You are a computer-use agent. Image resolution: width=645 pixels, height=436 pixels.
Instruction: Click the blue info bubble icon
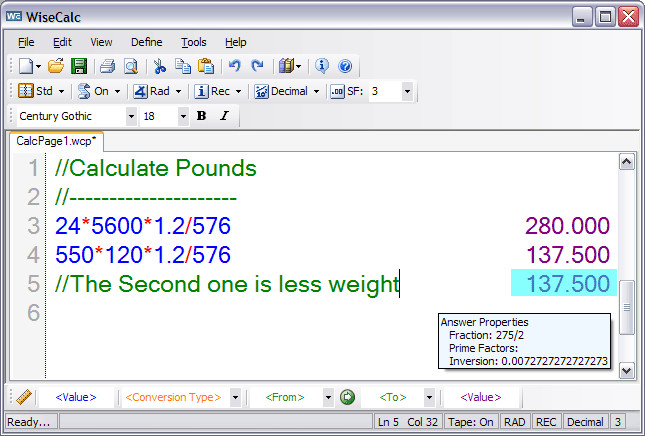(322, 66)
